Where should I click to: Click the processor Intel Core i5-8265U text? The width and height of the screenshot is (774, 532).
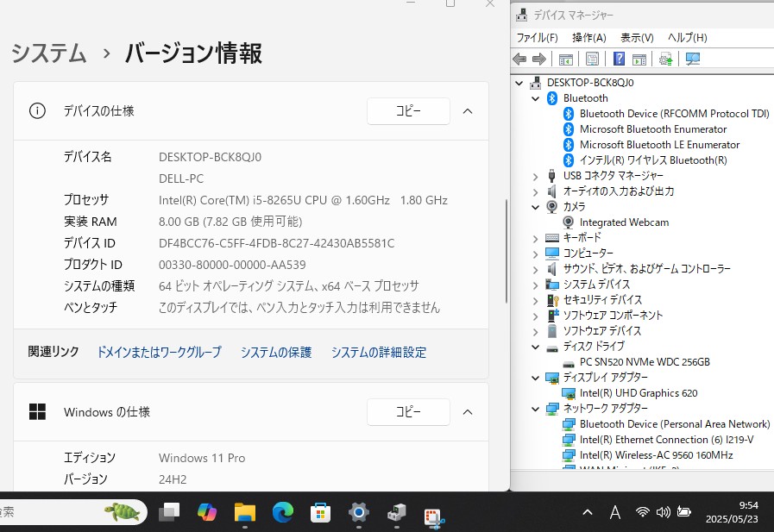click(303, 200)
